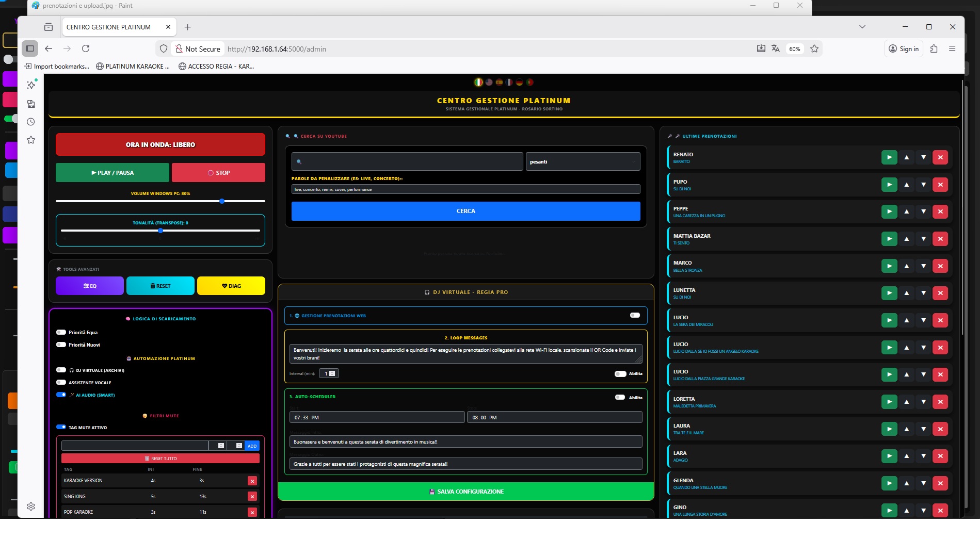This screenshot has width=980, height=556.
Task: Select the Italian flag language icon
Action: tap(478, 82)
